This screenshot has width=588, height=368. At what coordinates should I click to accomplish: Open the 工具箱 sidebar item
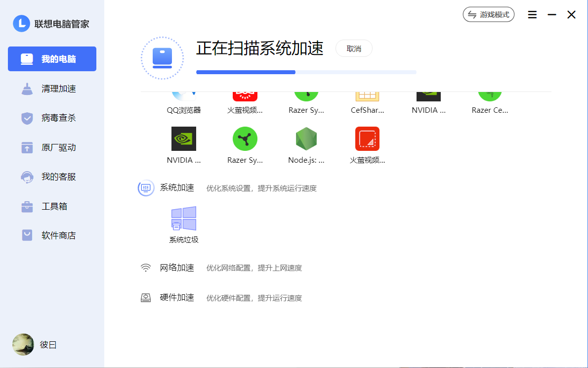[52, 206]
